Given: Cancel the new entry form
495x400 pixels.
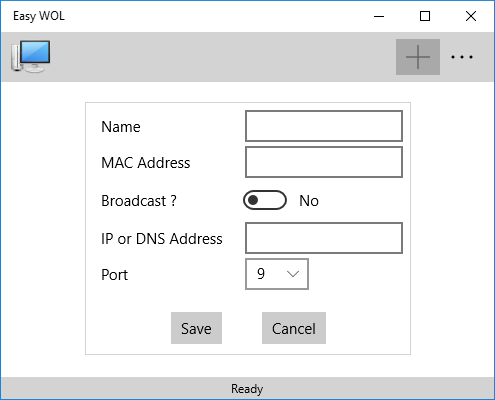Looking at the screenshot, I should coord(294,328).
